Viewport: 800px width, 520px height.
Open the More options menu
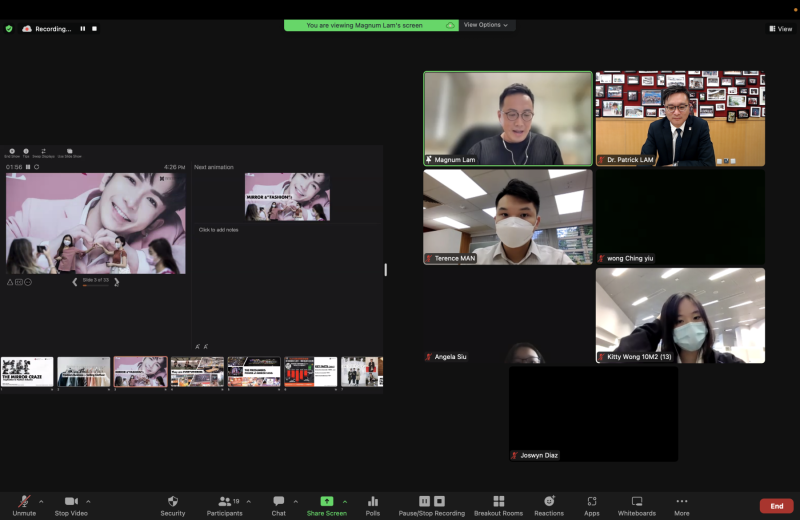pos(682,506)
